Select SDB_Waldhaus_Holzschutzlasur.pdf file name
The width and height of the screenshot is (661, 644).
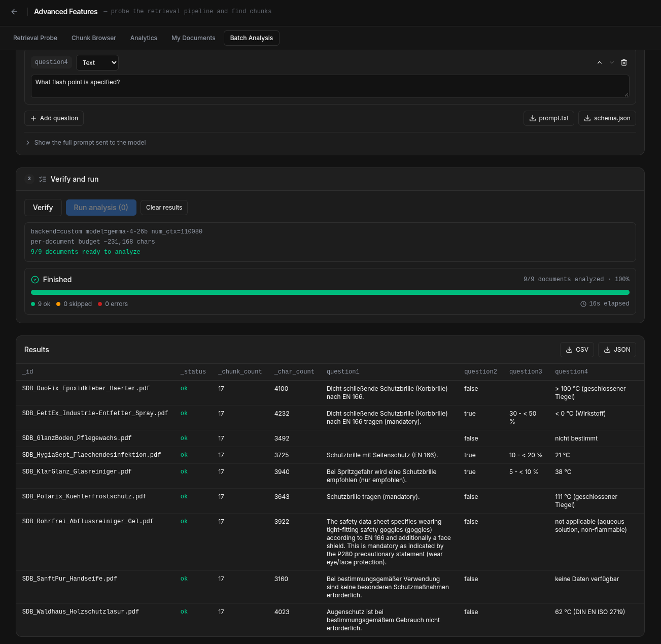pos(81,612)
